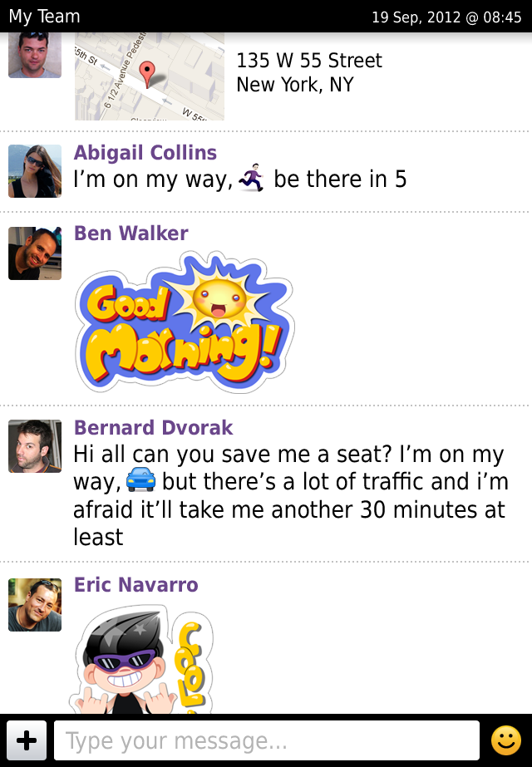This screenshot has height=767, width=532.
Task: Select the Ben Walker name label
Action: click(131, 234)
